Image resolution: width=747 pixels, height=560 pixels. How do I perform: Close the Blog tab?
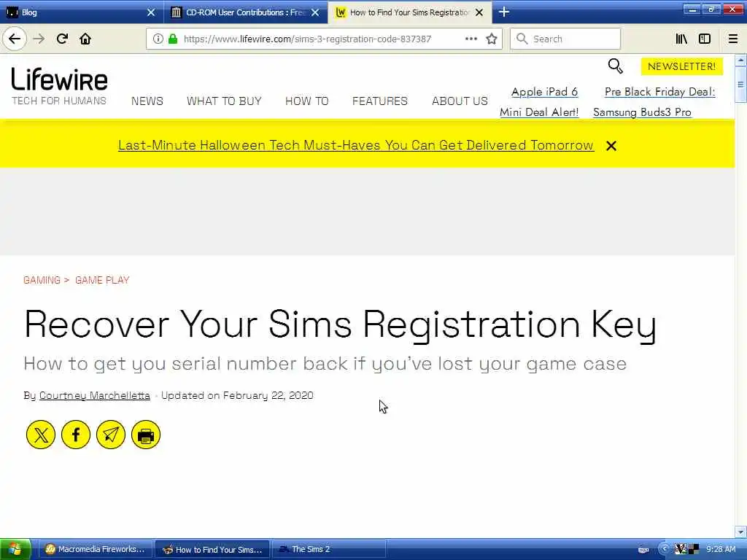[151, 12]
